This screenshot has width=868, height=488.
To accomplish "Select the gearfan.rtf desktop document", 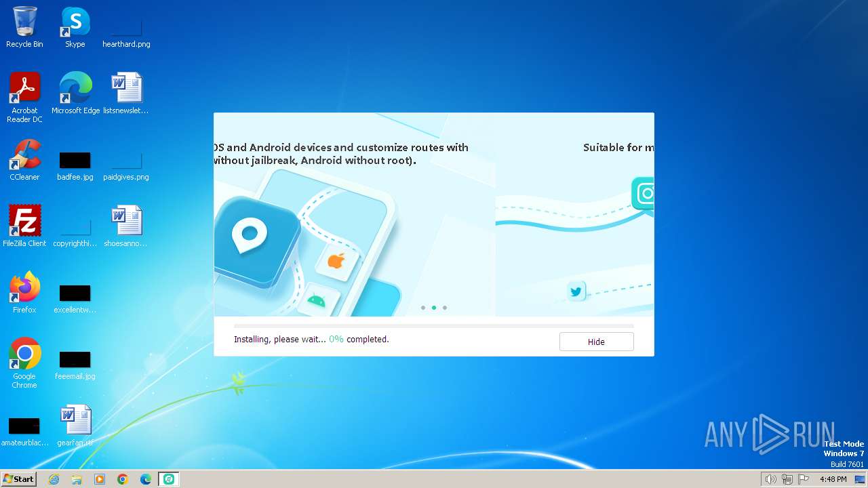I will pos(75,425).
